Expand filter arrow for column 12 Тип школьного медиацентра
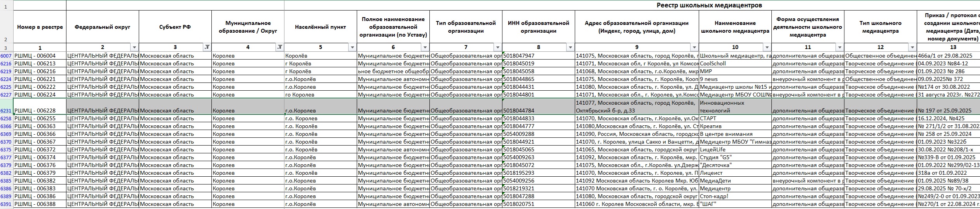 point(912,47)
